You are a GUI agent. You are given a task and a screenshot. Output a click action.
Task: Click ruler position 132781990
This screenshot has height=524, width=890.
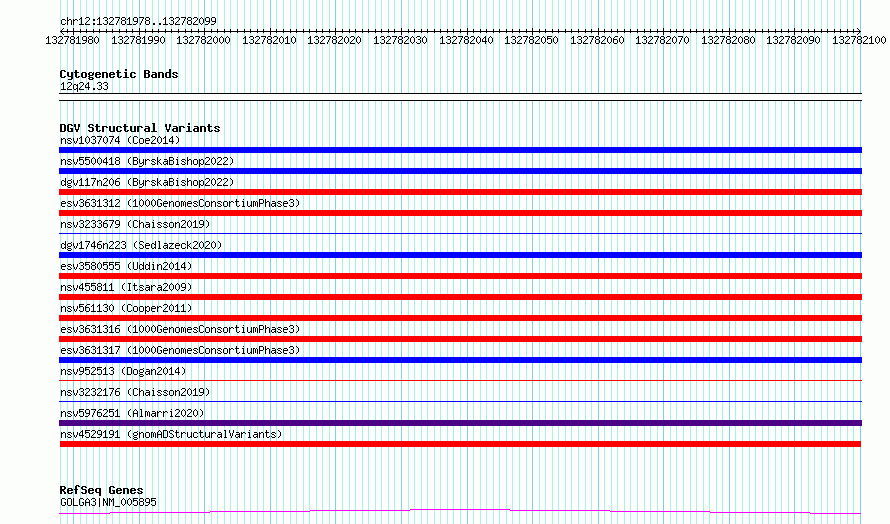click(x=138, y=40)
